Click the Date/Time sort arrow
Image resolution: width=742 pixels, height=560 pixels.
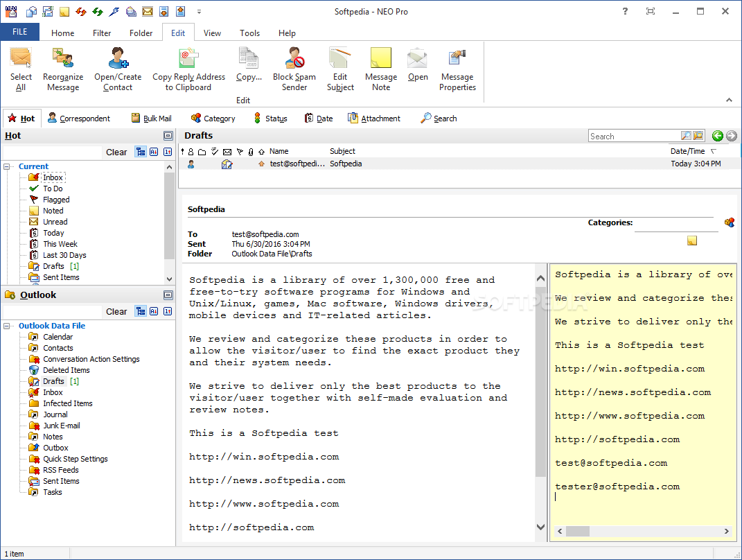tap(714, 152)
